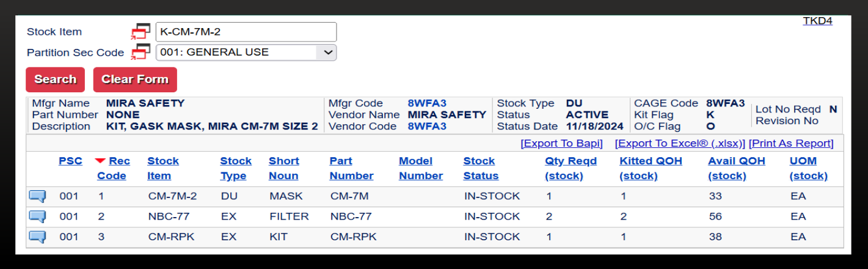Click Export To Bapi link
Image resolution: width=868 pixels, height=269 pixels.
[561, 143]
